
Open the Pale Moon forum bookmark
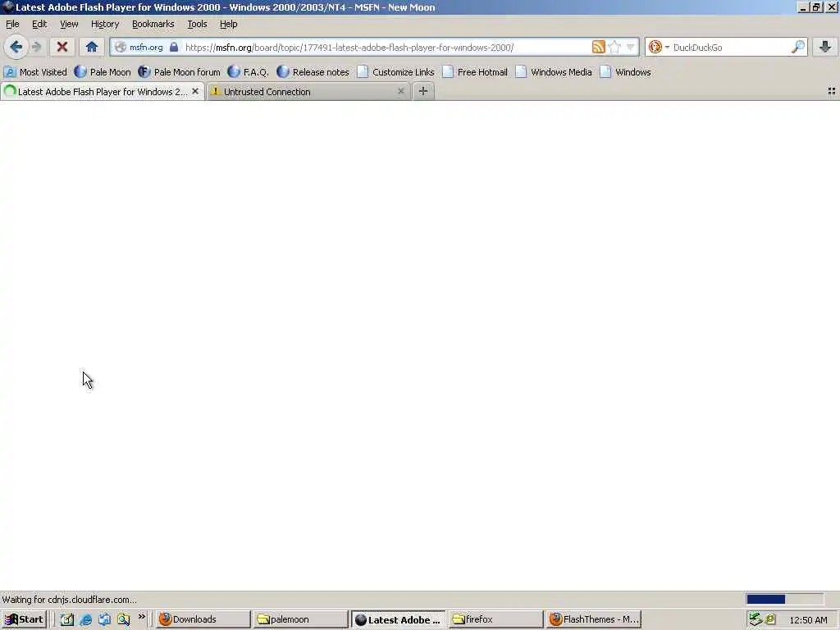point(179,72)
